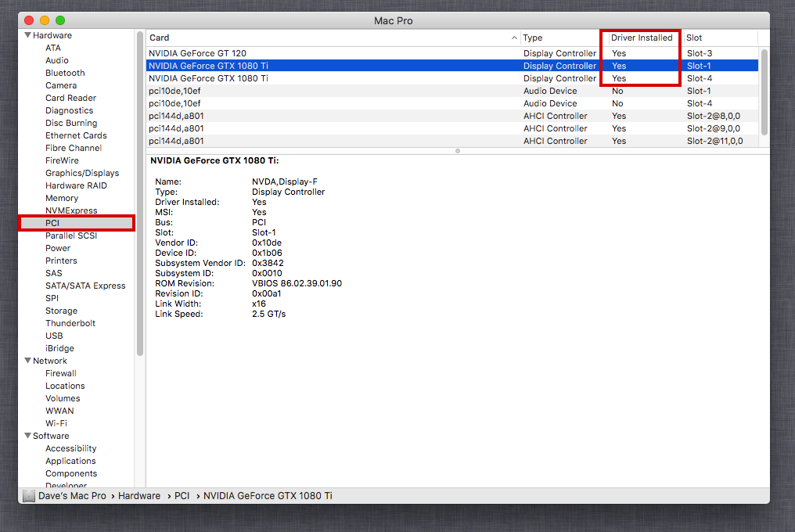Screen dimensions: 795x532
Task: Select Audio in the sidebar
Action: (57, 60)
